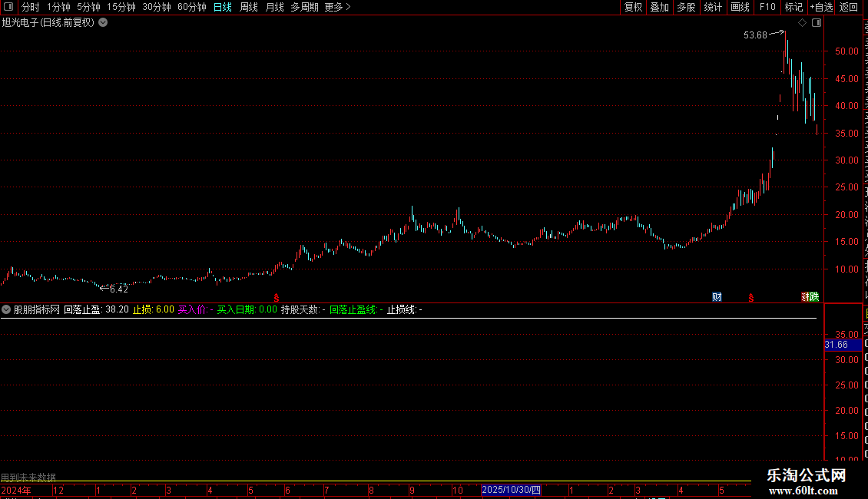Open the 画线 drawing tools
The width and height of the screenshot is (868, 499).
(x=740, y=7)
